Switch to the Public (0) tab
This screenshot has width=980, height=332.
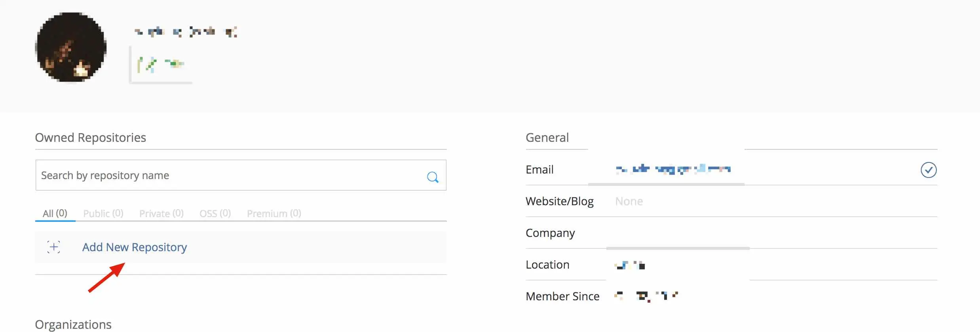pyautogui.click(x=103, y=213)
